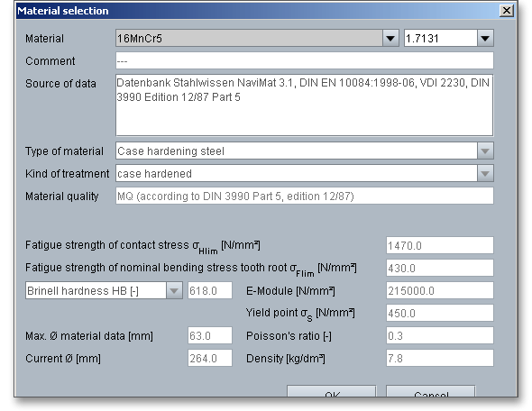The width and height of the screenshot is (532, 411).
Task: Click the Material quality field
Action: [305, 196]
